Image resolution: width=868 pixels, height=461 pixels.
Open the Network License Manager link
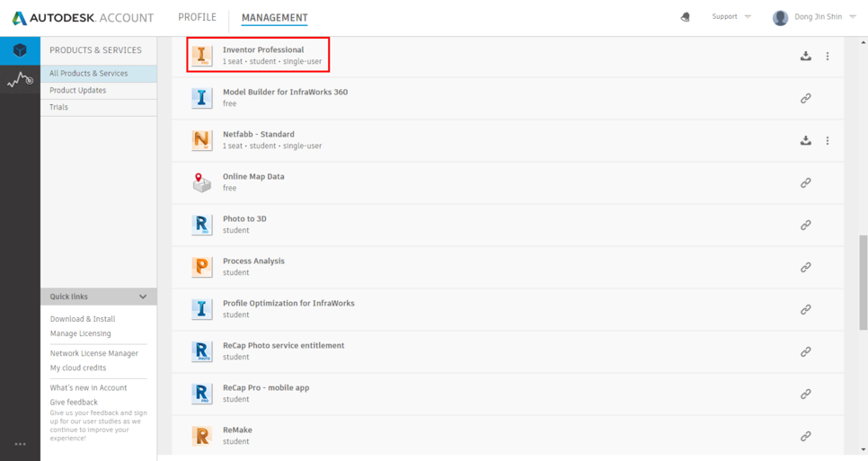(94, 353)
